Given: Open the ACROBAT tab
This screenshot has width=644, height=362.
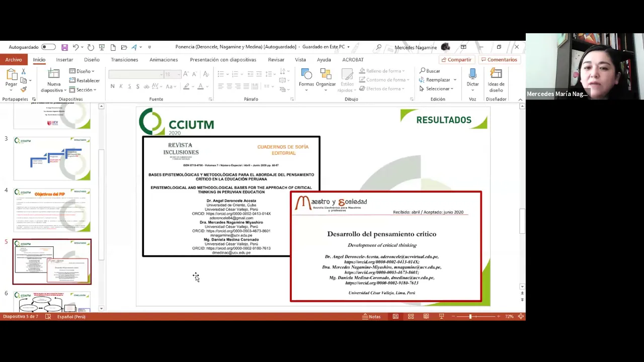Looking at the screenshot, I should [x=353, y=59].
